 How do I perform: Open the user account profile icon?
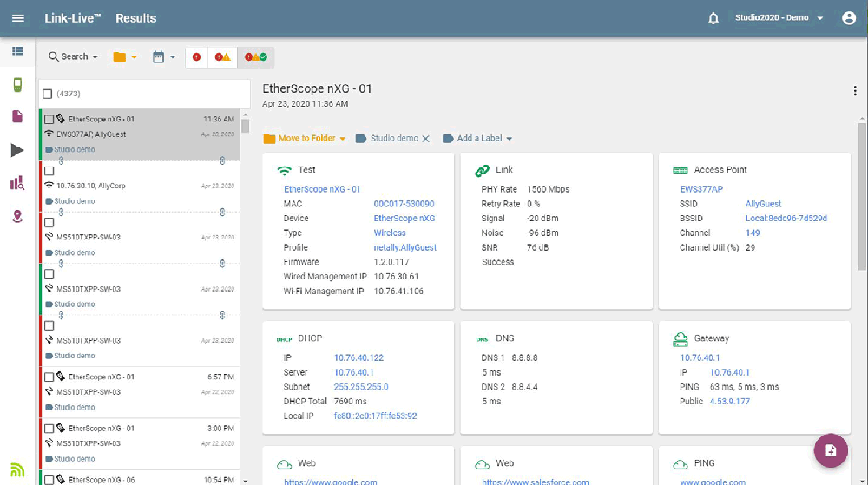(x=849, y=18)
